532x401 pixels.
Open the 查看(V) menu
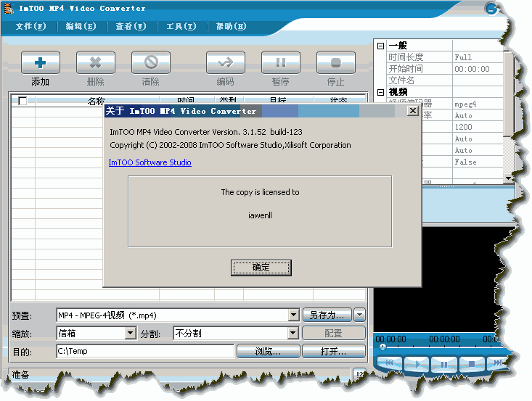point(131,26)
